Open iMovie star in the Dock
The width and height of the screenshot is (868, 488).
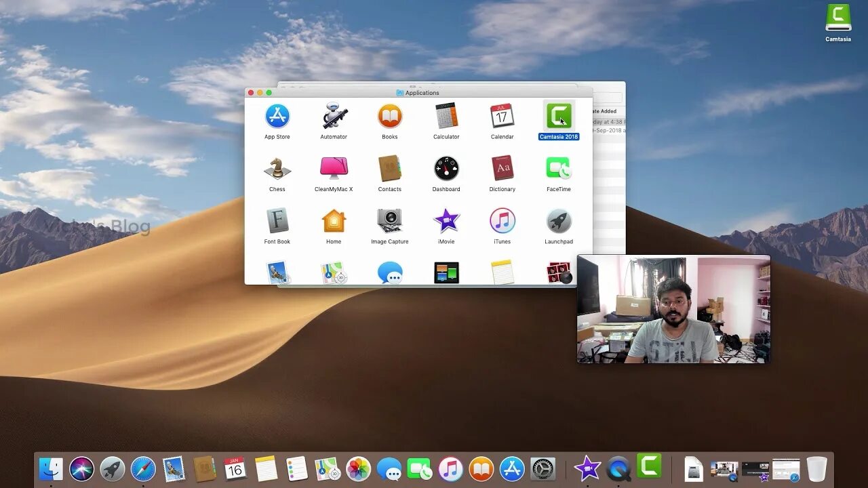[x=587, y=468]
